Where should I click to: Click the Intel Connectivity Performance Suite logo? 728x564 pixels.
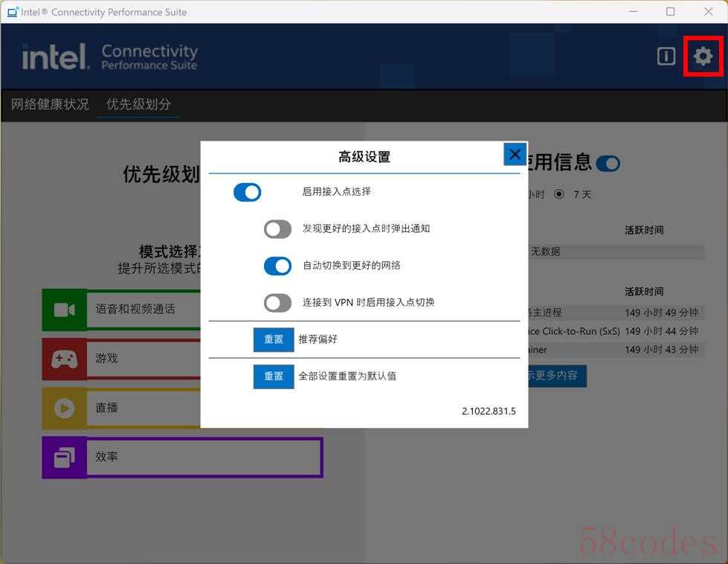[110, 57]
